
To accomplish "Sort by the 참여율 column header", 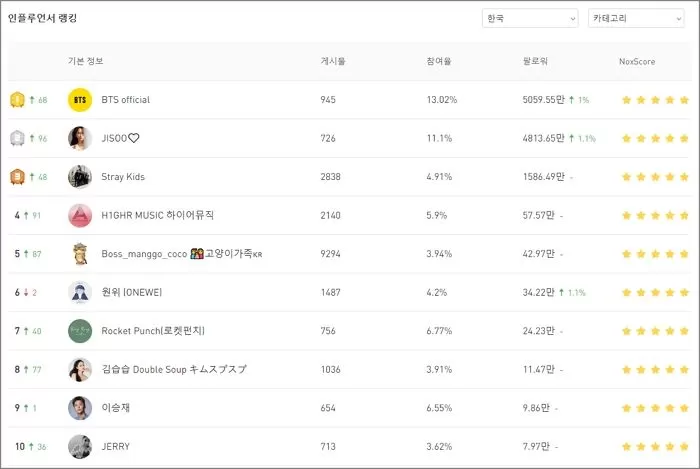I will [x=439, y=62].
